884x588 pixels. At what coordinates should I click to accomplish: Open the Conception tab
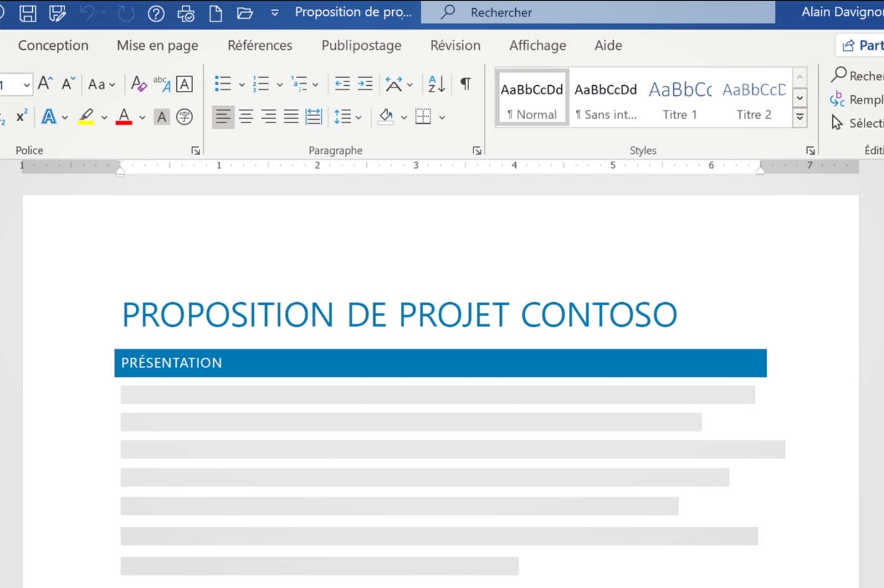click(53, 45)
